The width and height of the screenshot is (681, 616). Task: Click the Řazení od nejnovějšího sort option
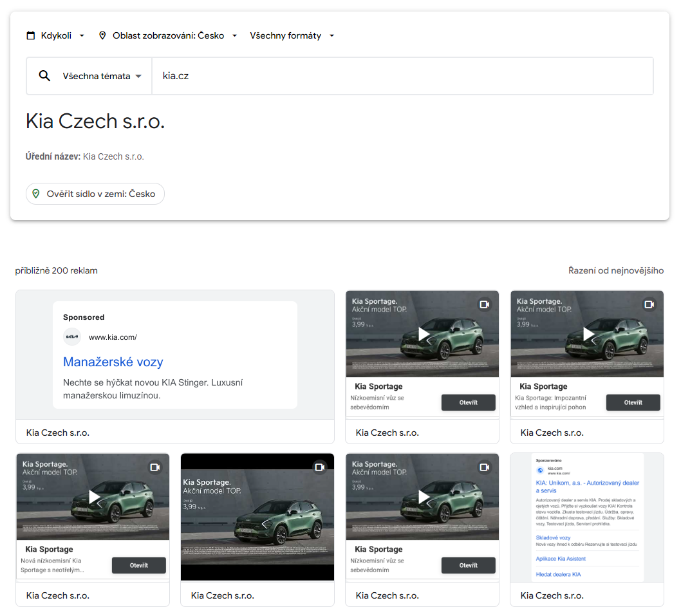pos(615,271)
